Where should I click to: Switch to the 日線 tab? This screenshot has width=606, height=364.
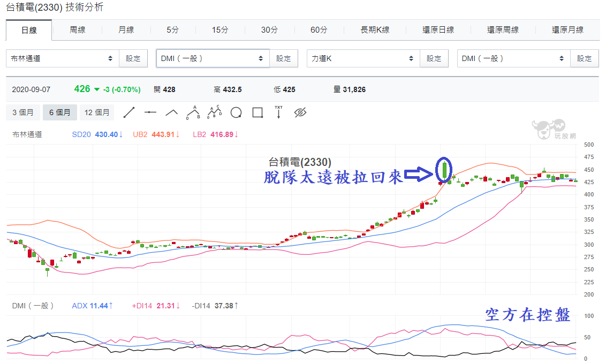pos(29,30)
